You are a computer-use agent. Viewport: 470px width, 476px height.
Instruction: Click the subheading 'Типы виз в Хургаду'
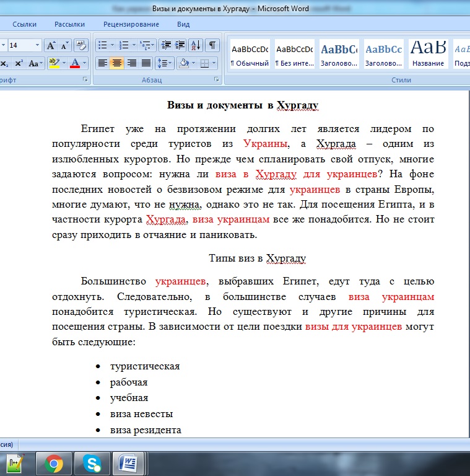(257, 258)
